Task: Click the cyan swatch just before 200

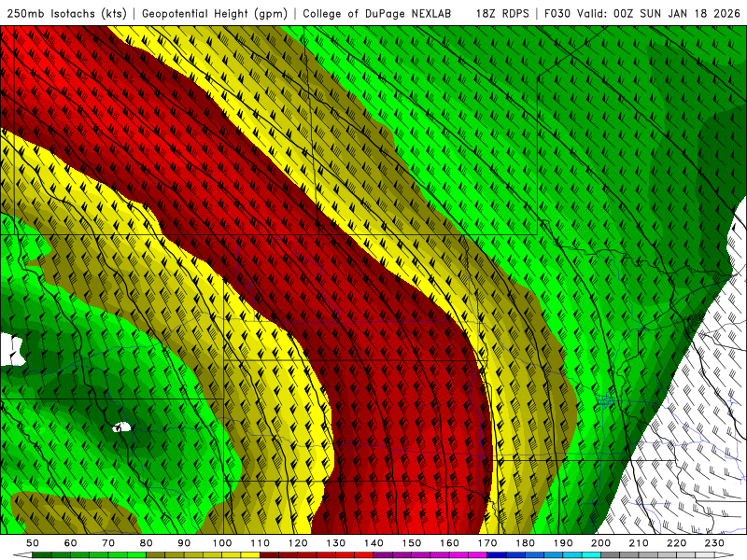Action: (x=591, y=555)
